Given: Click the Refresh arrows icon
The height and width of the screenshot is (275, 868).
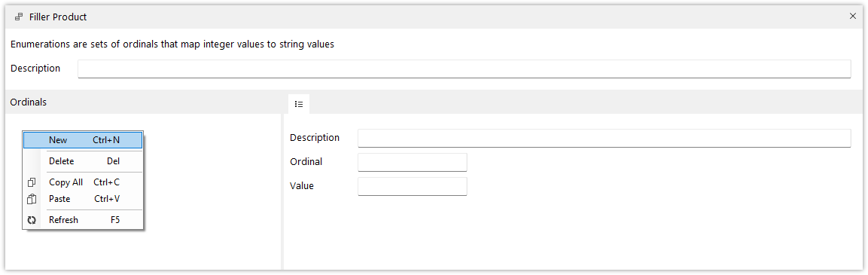Looking at the screenshot, I should 32,220.
